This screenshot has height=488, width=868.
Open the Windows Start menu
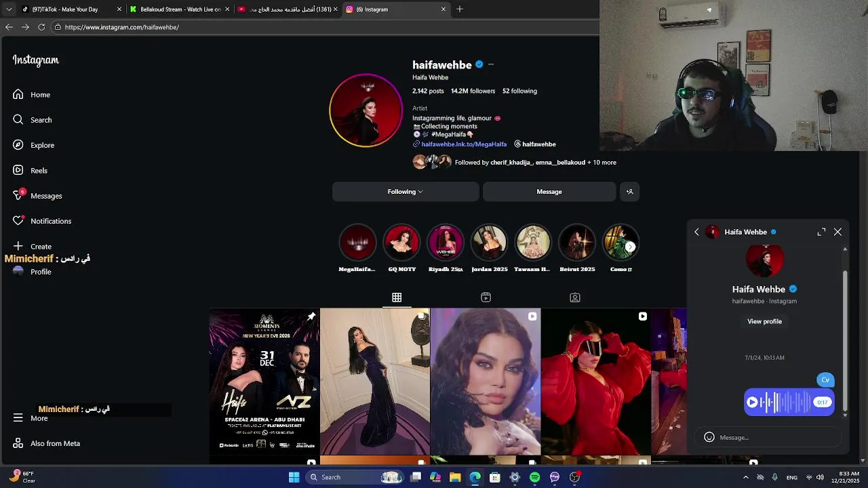pyautogui.click(x=294, y=477)
